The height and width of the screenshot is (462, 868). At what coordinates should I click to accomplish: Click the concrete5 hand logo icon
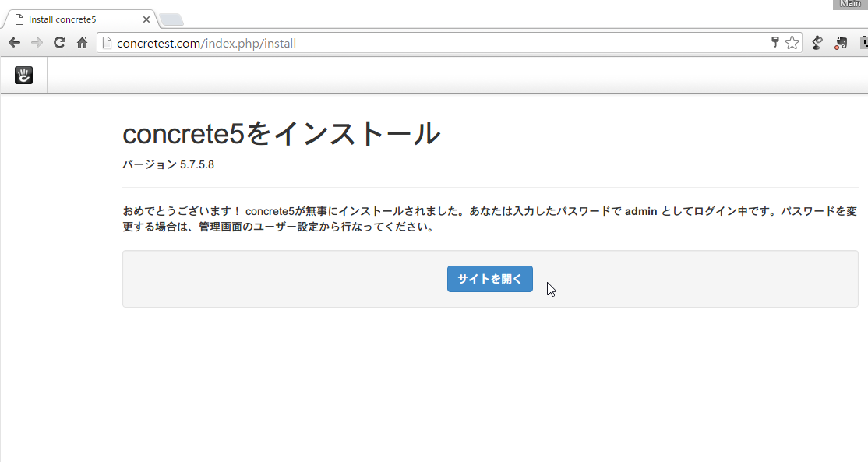(23, 76)
